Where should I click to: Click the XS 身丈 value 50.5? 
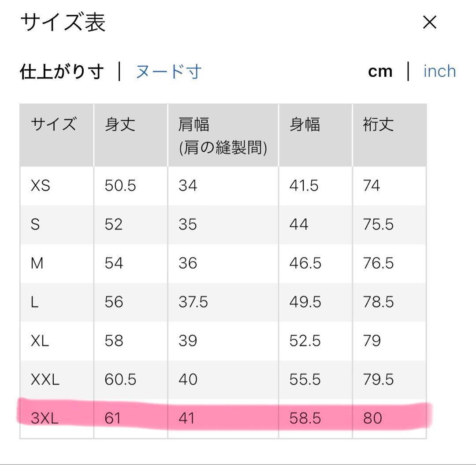point(120,186)
